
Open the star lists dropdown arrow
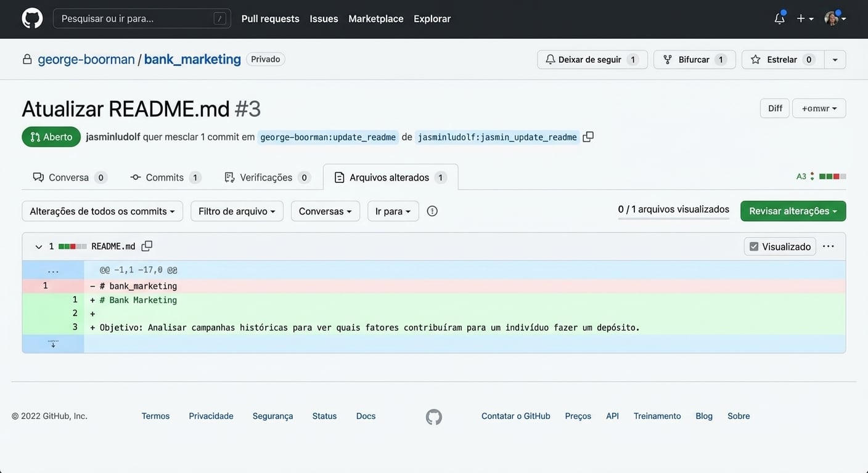[x=835, y=60]
